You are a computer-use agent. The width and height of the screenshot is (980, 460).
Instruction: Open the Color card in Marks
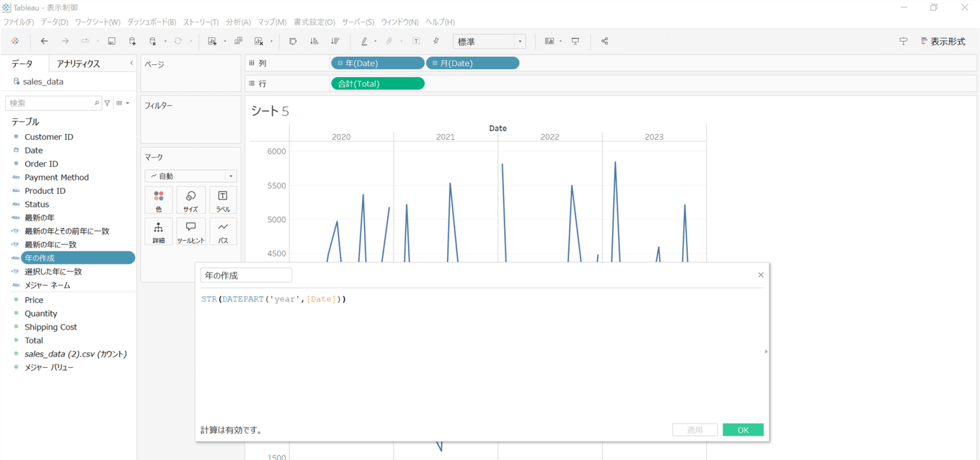(159, 200)
